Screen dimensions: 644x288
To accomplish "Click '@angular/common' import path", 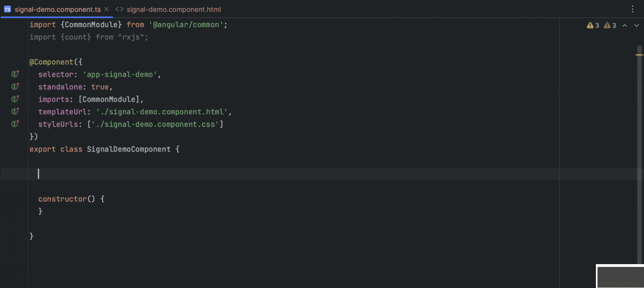I will tap(186, 25).
